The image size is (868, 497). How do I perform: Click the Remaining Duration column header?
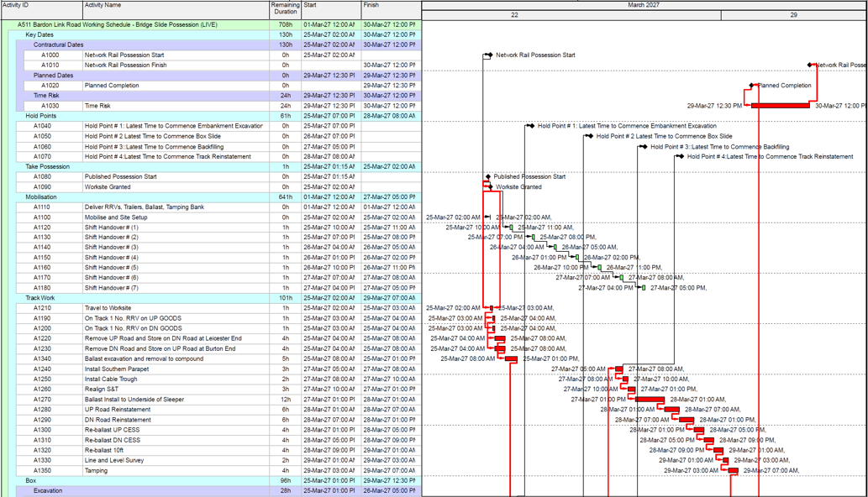click(286, 10)
